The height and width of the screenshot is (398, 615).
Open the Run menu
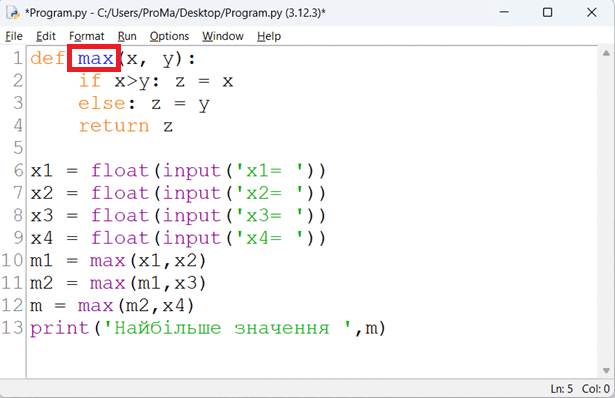click(127, 36)
